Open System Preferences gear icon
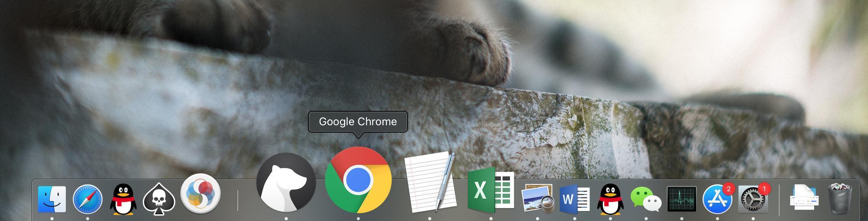 [x=753, y=199]
